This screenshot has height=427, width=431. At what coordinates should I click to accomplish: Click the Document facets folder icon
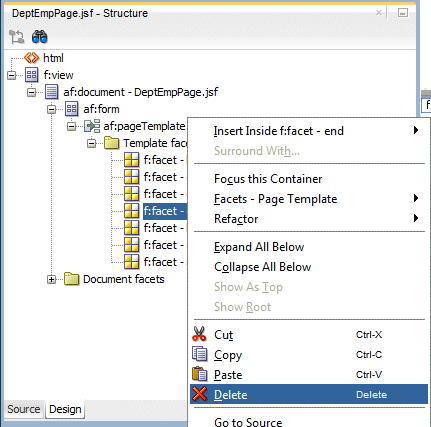[x=71, y=279]
